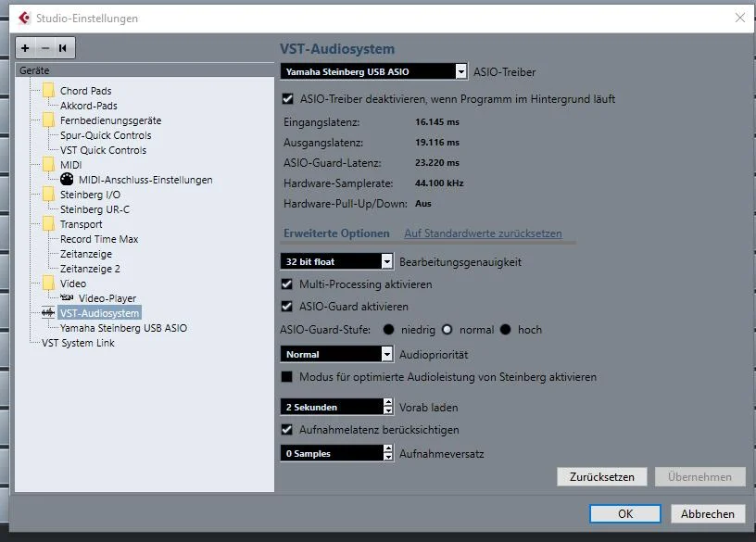Increase the Vorab laden stepper value
Viewport: 756px width, 542px height.
coord(387,403)
